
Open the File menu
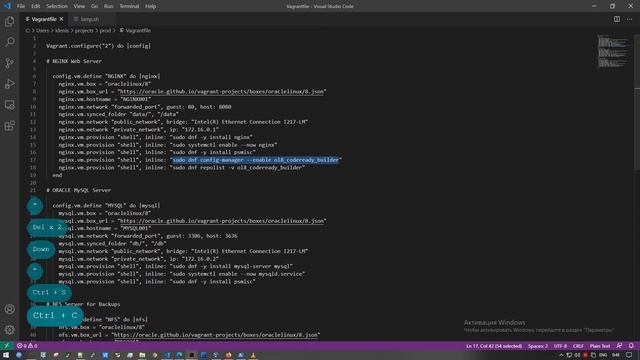(21, 6)
